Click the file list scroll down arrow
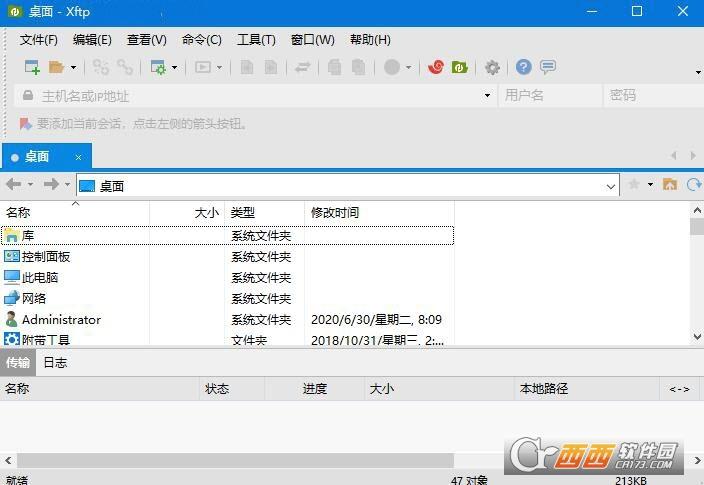Viewport: 704px width, 485px height. (697, 337)
